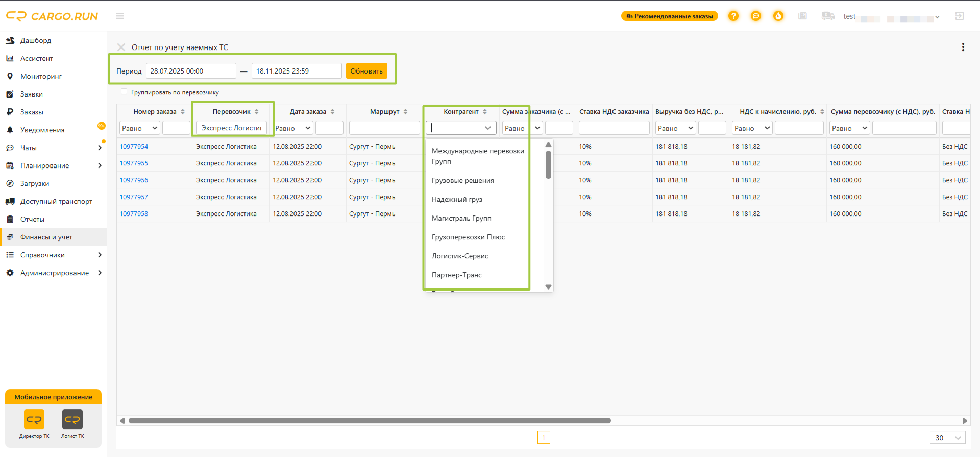This screenshot has height=457, width=980.
Task: Open order link 10977957
Action: (x=134, y=197)
